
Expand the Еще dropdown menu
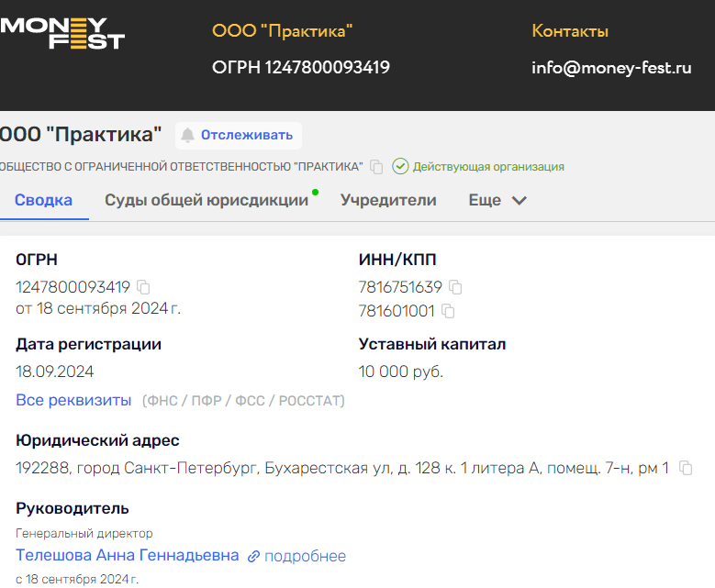pyautogui.click(x=497, y=200)
